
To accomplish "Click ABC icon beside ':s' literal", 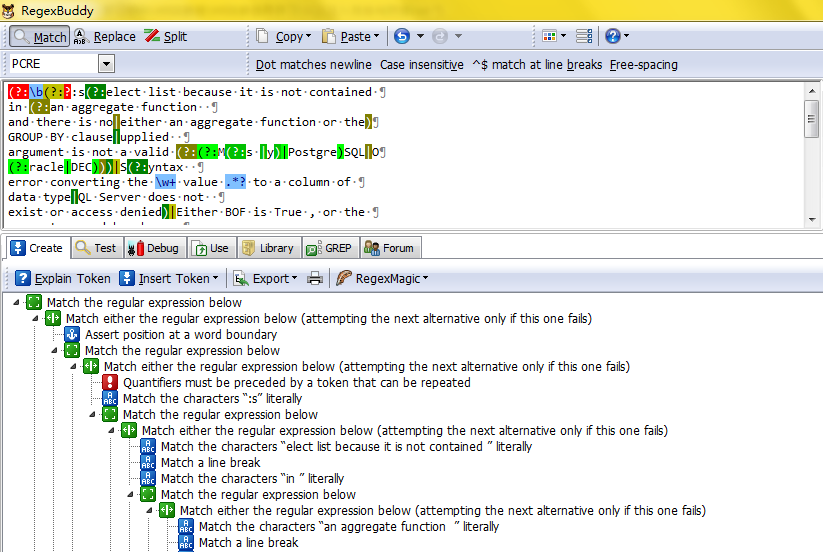I will click(110, 398).
